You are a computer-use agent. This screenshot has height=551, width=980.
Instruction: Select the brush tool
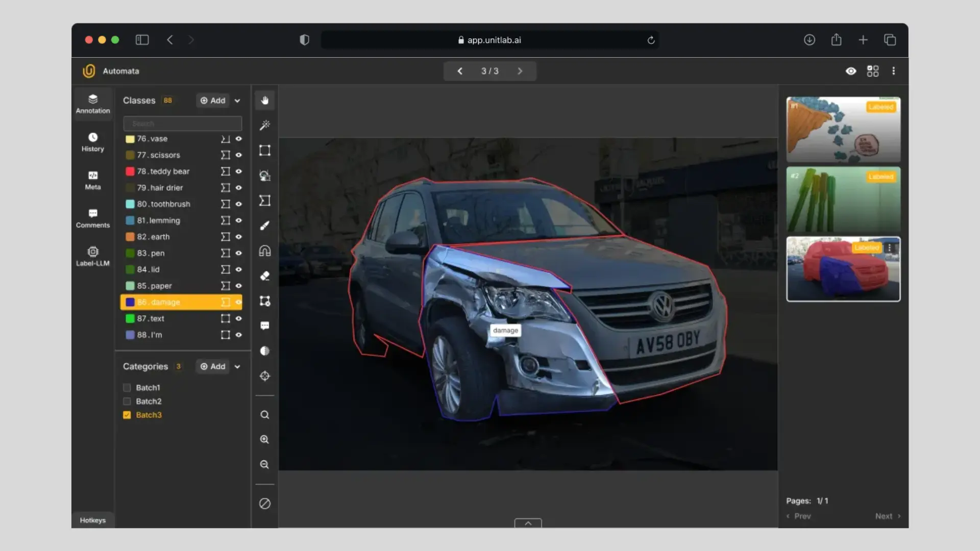tap(264, 226)
